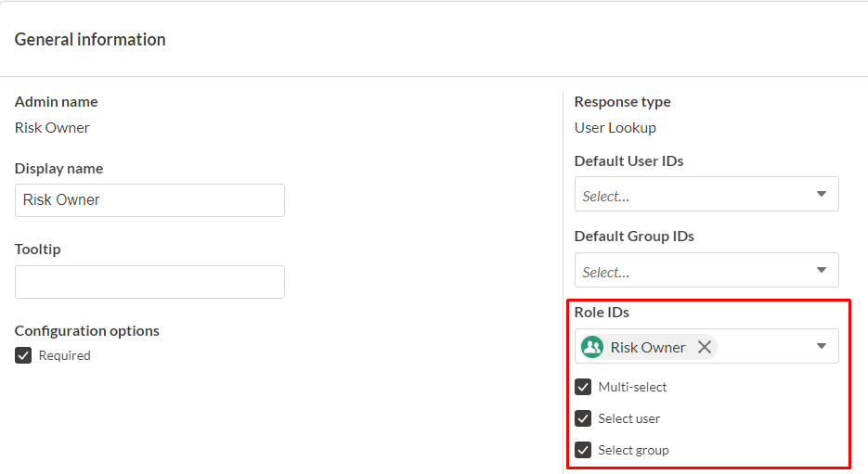Click the Configuration options label
868x474 pixels.
pyautogui.click(x=87, y=331)
